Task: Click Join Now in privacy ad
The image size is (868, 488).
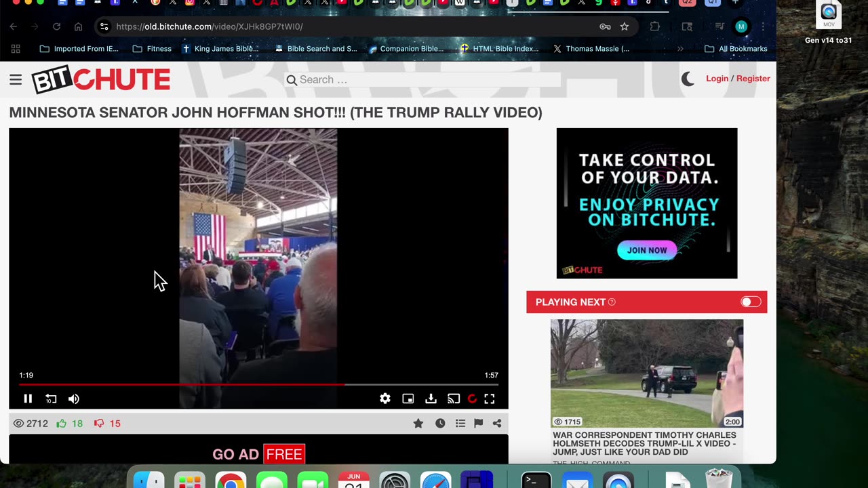Action: click(x=647, y=250)
